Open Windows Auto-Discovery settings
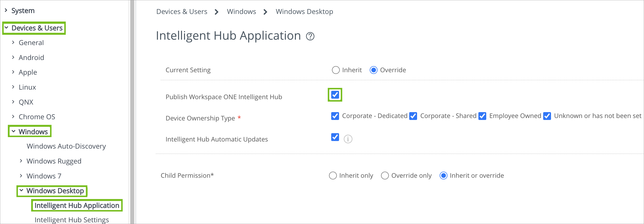The height and width of the screenshot is (224, 644). pos(66,146)
